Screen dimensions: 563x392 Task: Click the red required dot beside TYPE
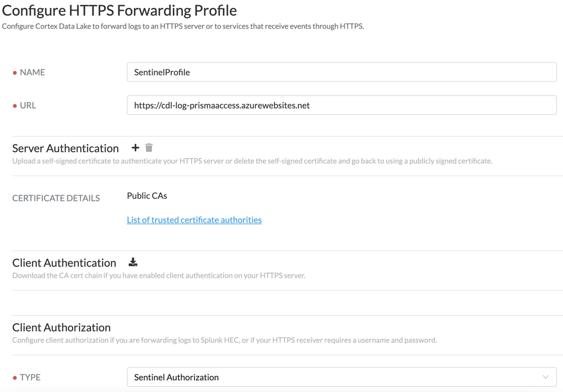click(15, 378)
